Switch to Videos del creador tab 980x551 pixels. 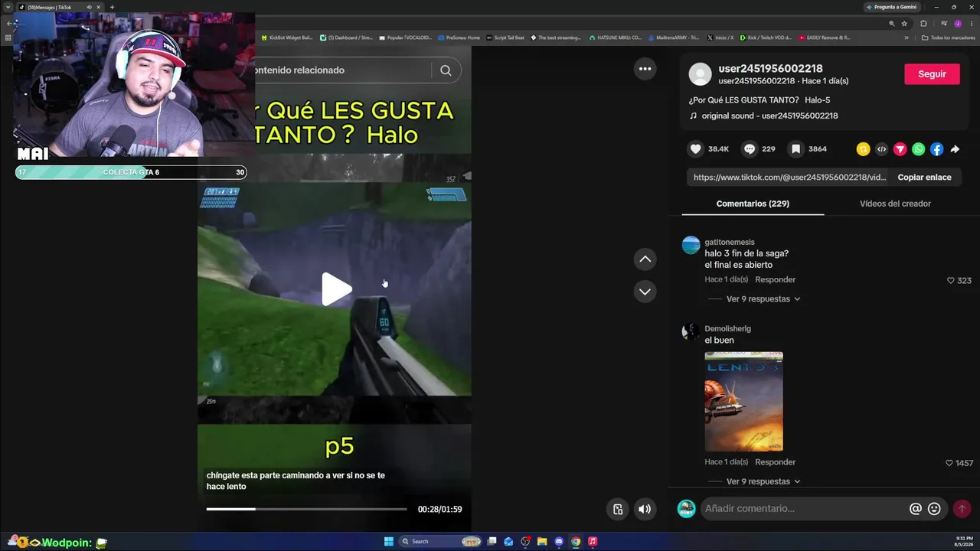click(895, 204)
